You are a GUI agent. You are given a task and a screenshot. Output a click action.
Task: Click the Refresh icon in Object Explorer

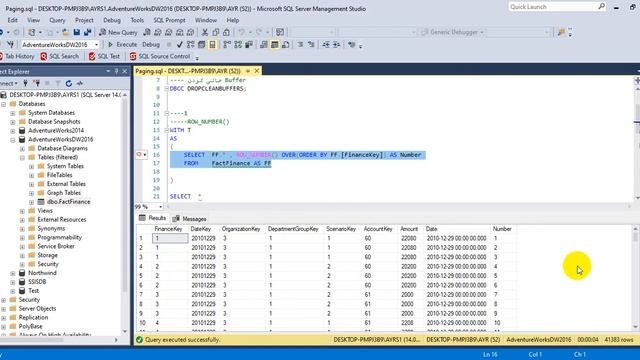pyautogui.click(x=69, y=83)
